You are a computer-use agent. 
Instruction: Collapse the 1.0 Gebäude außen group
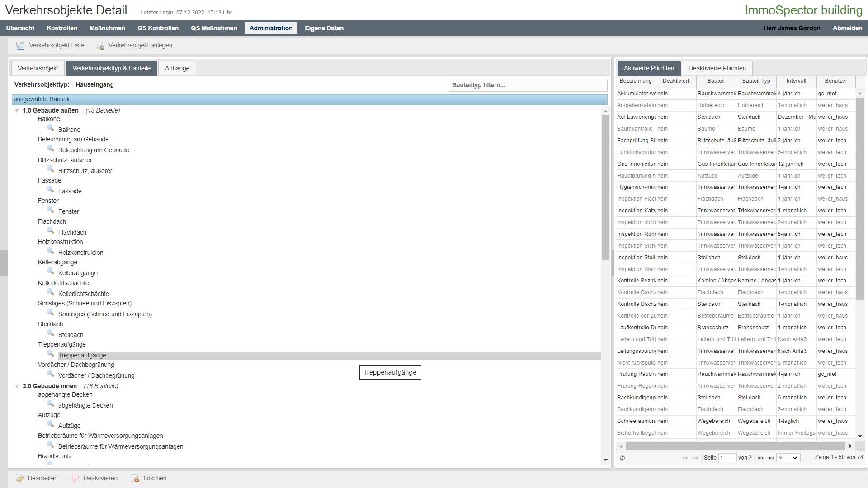pos(17,111)
